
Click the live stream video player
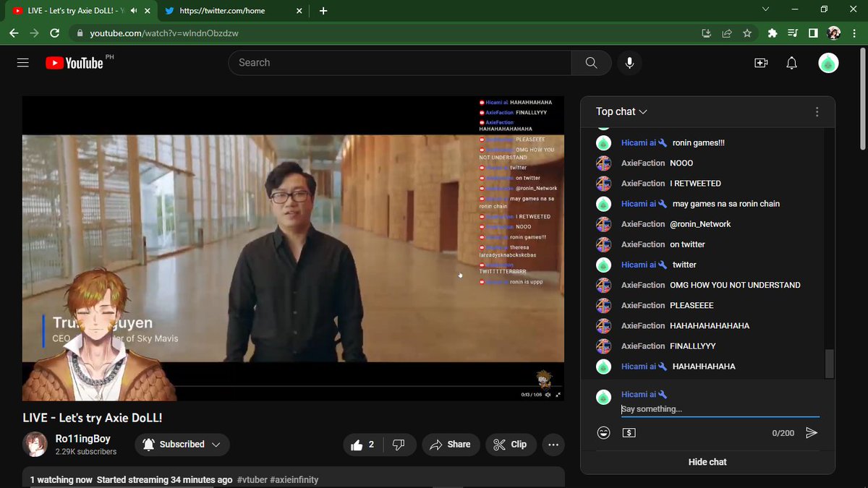click(293, 248)
